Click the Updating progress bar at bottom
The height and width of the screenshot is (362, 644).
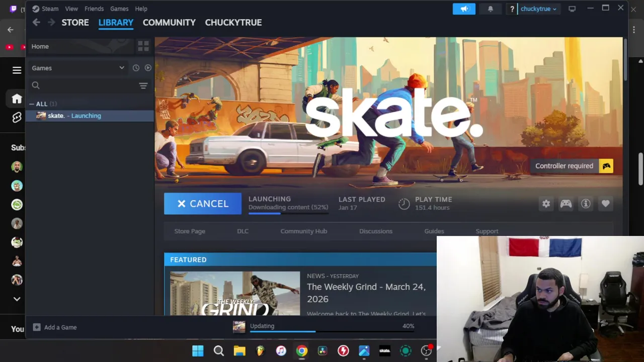pyautogui.click(x=332, y=331)
